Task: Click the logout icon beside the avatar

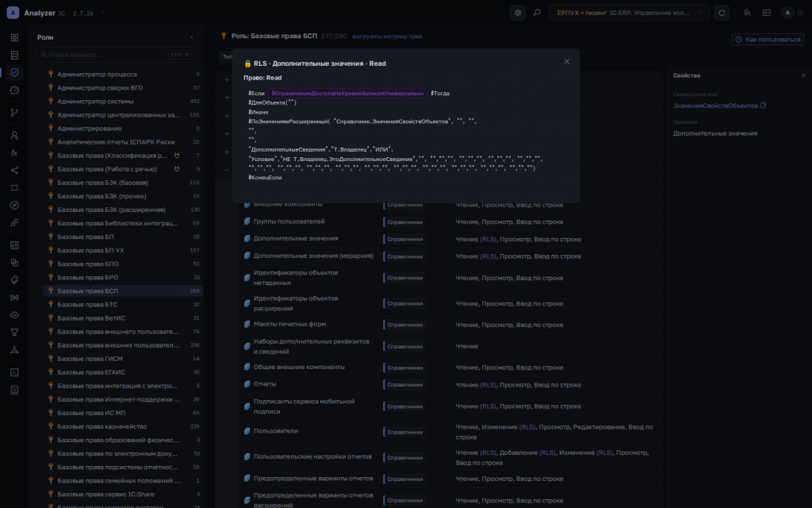Action: (x=801, y=13)
